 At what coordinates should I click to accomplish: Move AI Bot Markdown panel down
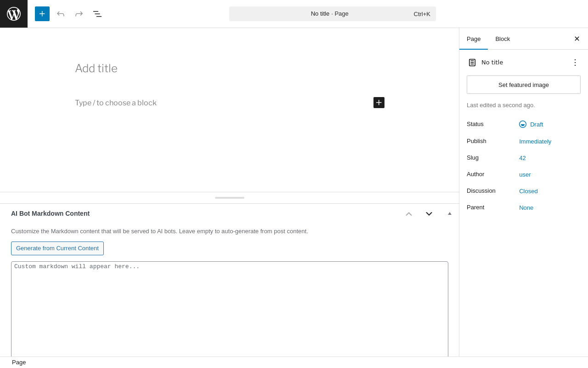pyautogui.click(x=429, y=213)
